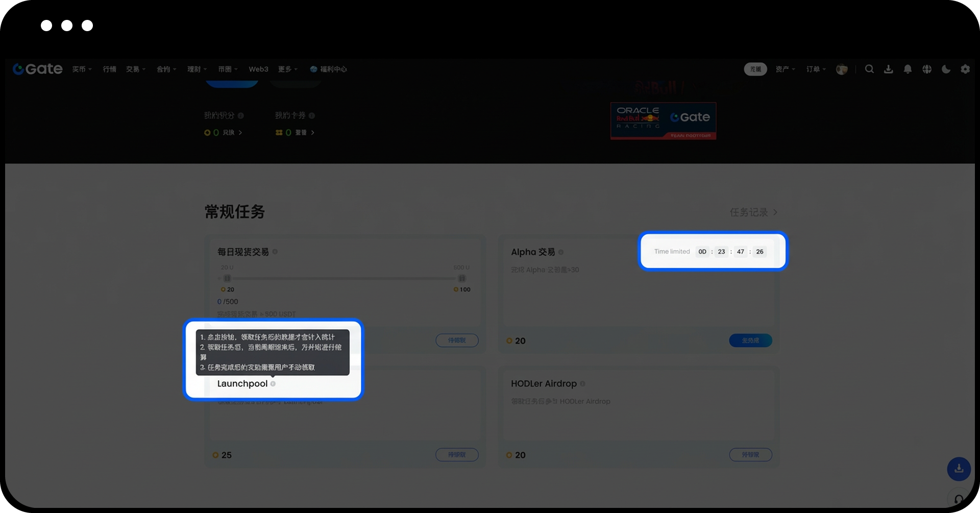Click the HODLer Airdrop claim button
Viewport: 980px width, 513px height.
(750, 455)
